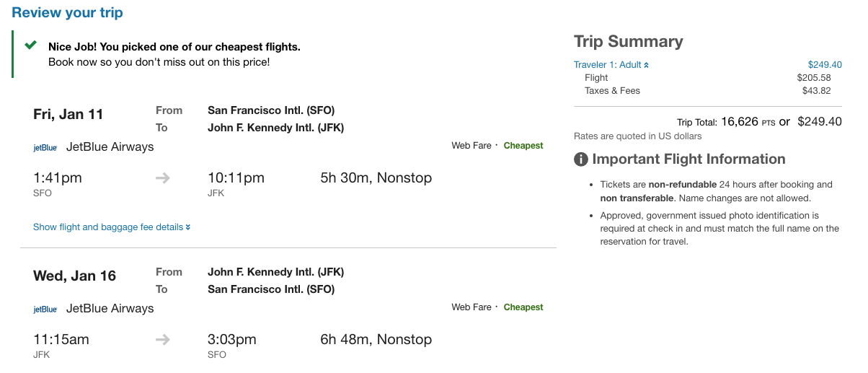Click the green checkmark icon

tap(30, 45)
